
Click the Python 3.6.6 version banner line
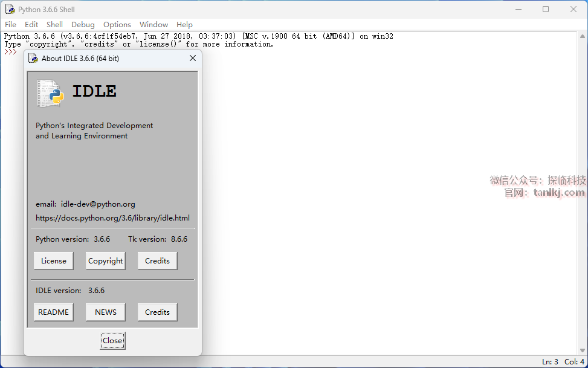coord(199,36)
